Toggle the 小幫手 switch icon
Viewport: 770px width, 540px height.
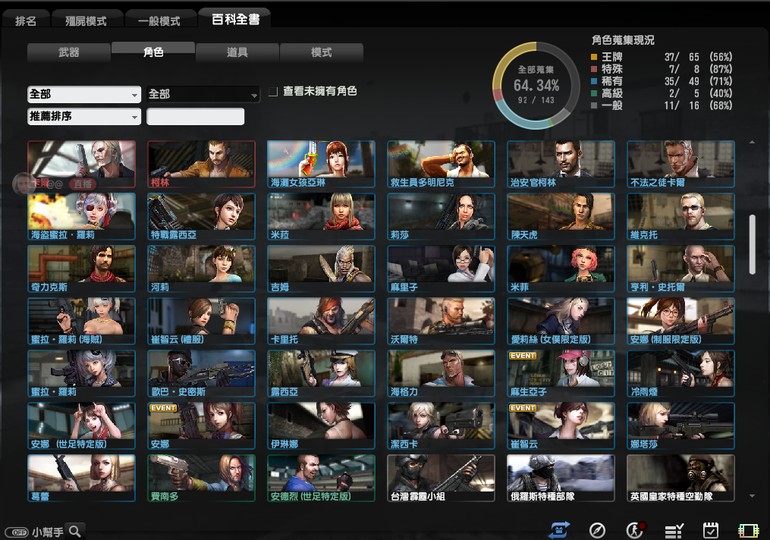point(16,532)
